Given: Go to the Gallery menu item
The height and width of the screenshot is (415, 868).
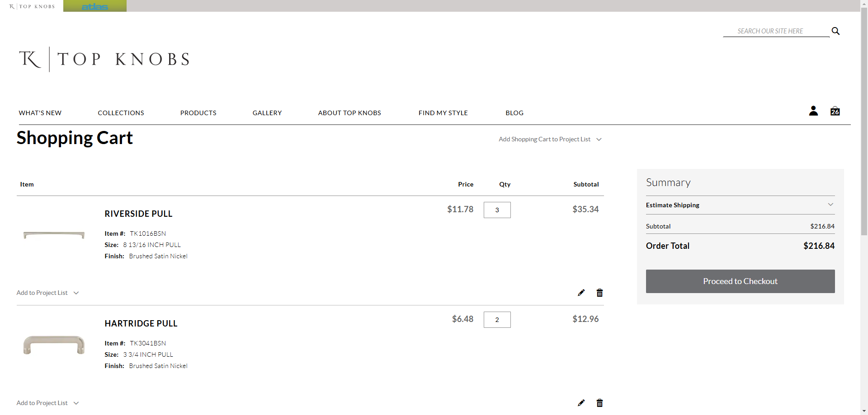Looking at the screenshot, I should [267, 113].
